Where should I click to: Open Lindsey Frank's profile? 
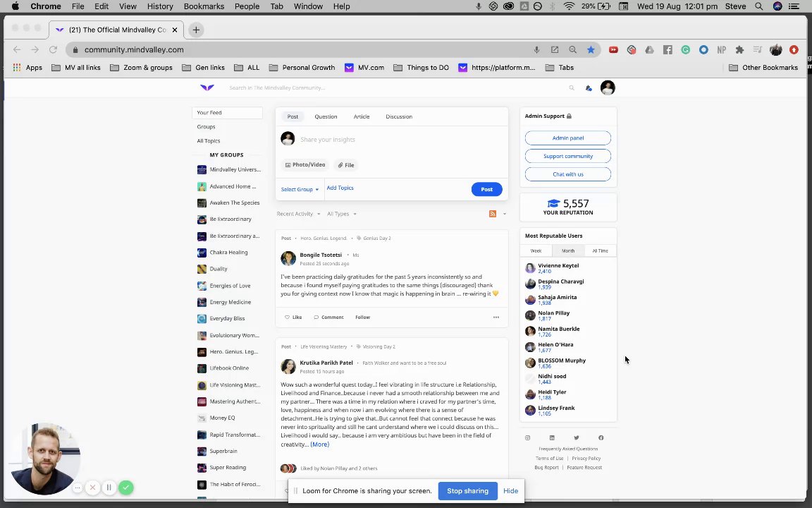click(556, 408)
